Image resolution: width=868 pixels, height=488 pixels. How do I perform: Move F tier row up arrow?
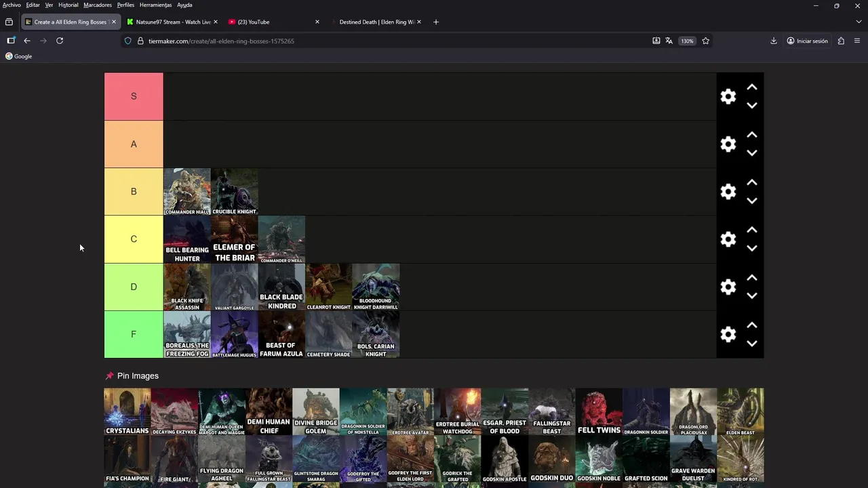coord(751,325)
